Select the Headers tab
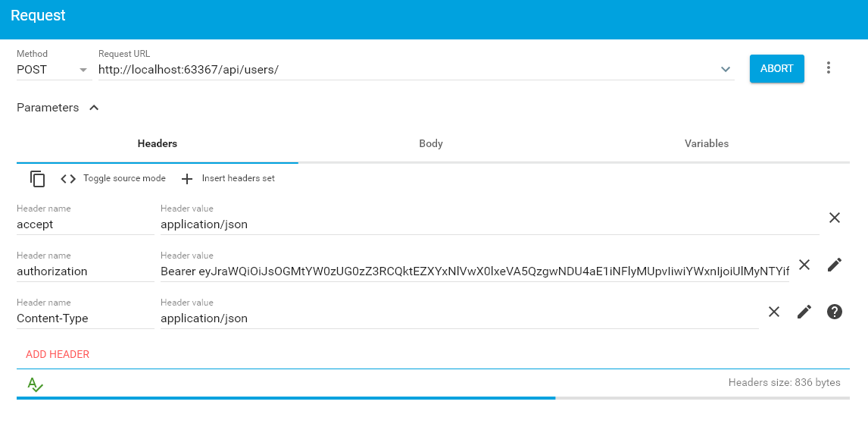The image size is (868, 436). click(x=158, y=143)
